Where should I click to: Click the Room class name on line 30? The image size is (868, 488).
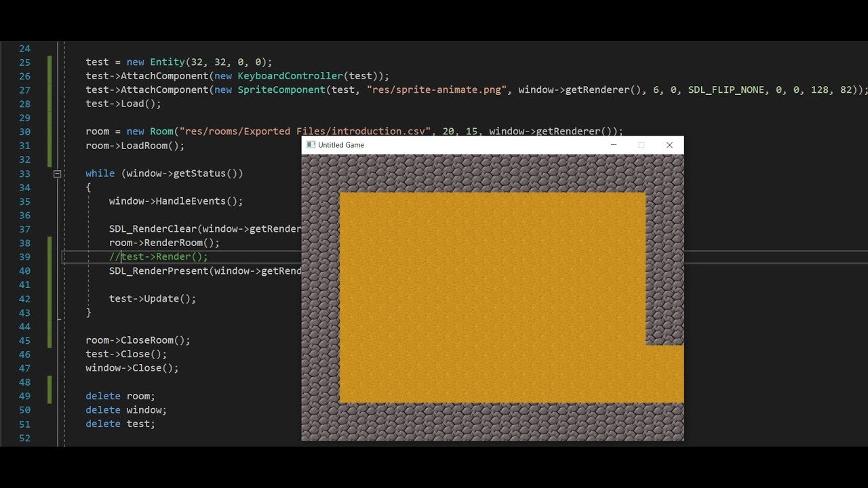click(x=161, y=131)
